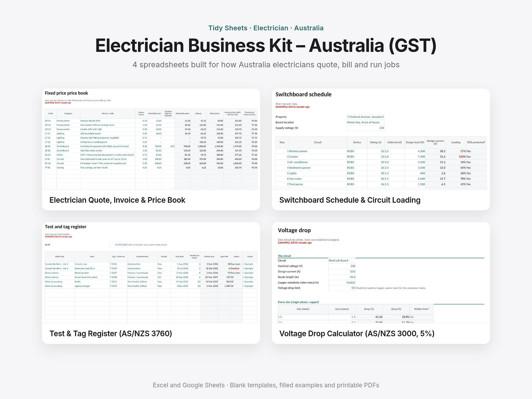Screen dimensions: 532x399
Task: Click the main heading 'Electrician Business Kit – Australia (GST)'
Action: [x=266, y=45]
